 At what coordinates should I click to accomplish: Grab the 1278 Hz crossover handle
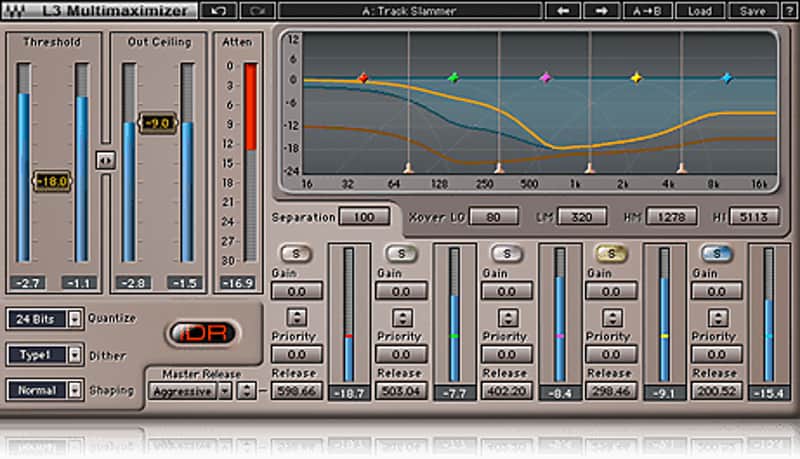(589, 168)
